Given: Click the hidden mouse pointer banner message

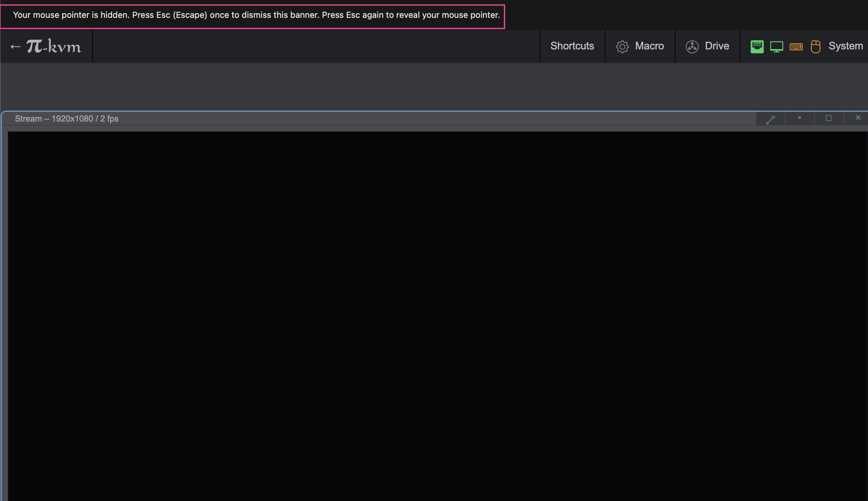Looking at the screenshot, I should click(256, 15).
